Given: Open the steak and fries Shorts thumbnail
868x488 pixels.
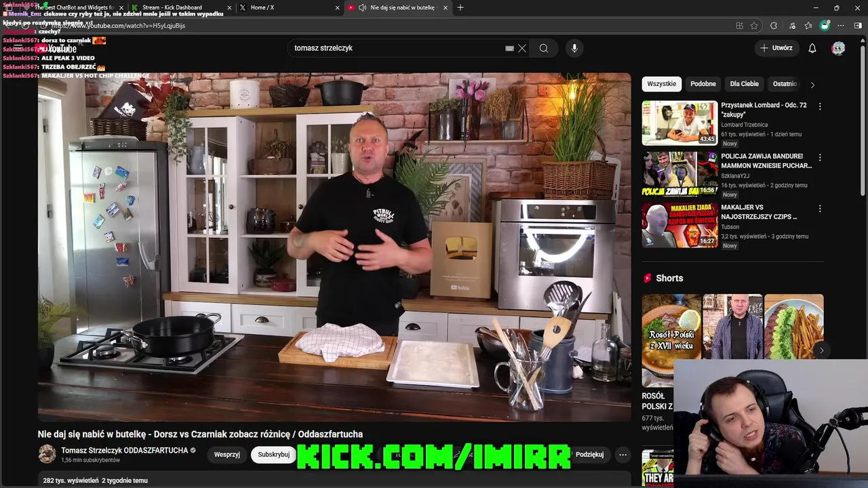Looking at the screenshot, I should [794, 327].
